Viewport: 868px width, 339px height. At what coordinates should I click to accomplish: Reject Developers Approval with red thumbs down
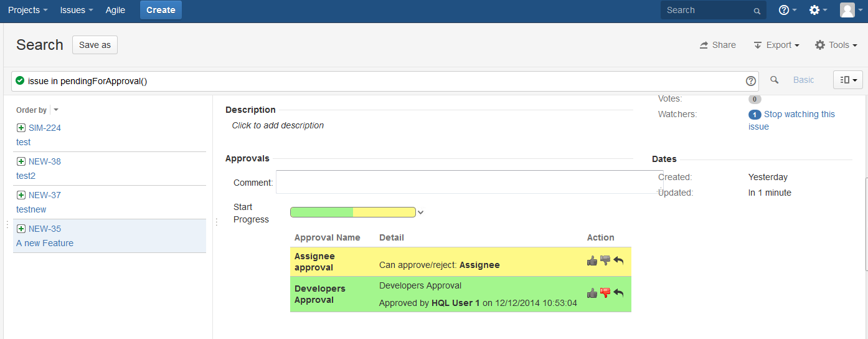click(x=605, y=293)
